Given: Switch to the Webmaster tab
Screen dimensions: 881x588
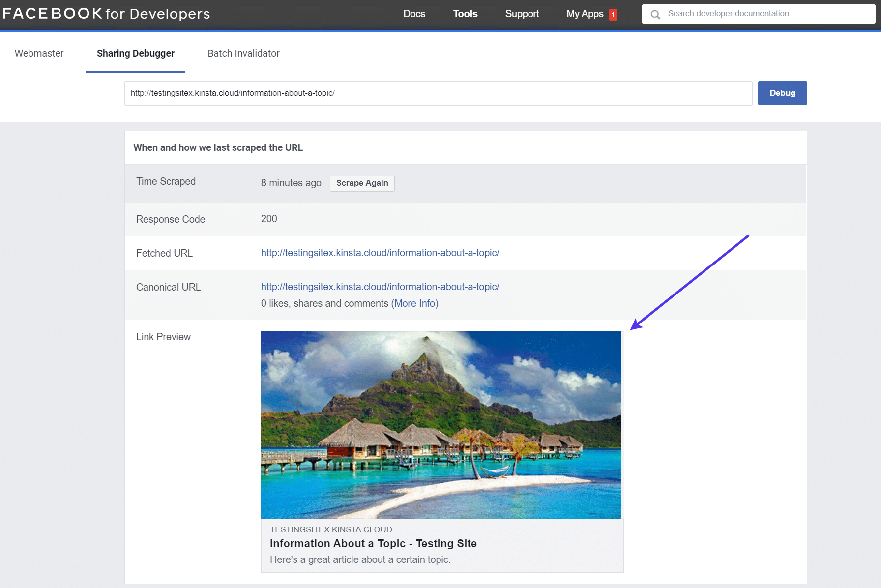Looking at the screenshot, I should (39, 53).
